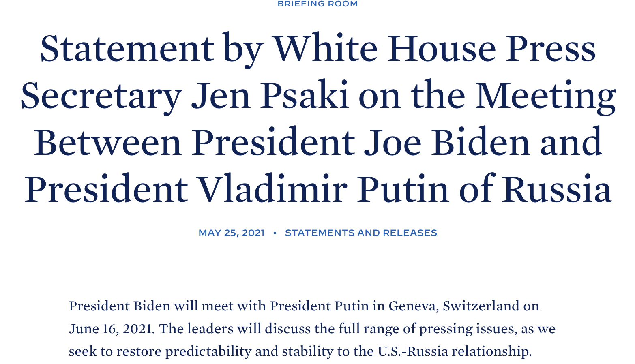
Task: Open the Statements and Releases category link
Action: pyautogui.click(x=361, y=233)
